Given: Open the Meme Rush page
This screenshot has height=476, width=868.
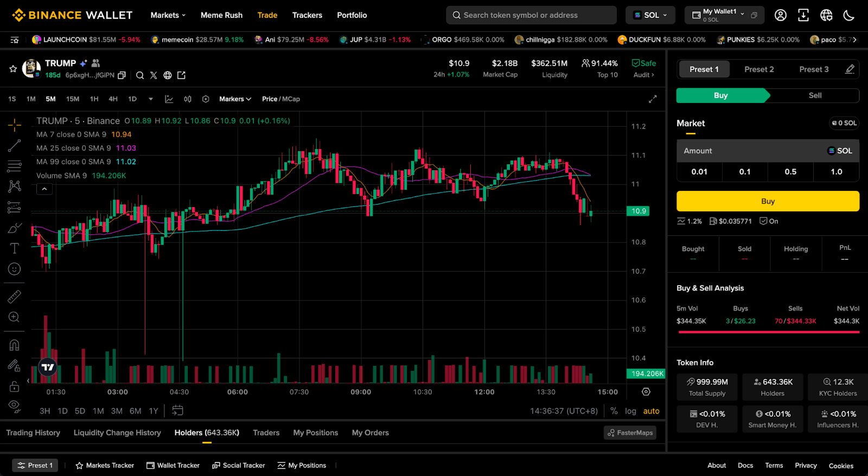Looking at the screenshot, I should click(x=221, y=15).
